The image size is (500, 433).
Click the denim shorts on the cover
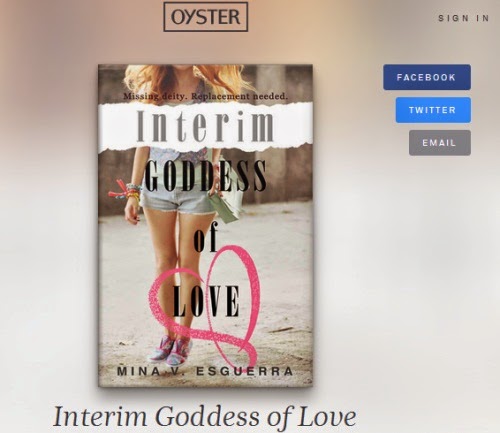click(175, 200)
